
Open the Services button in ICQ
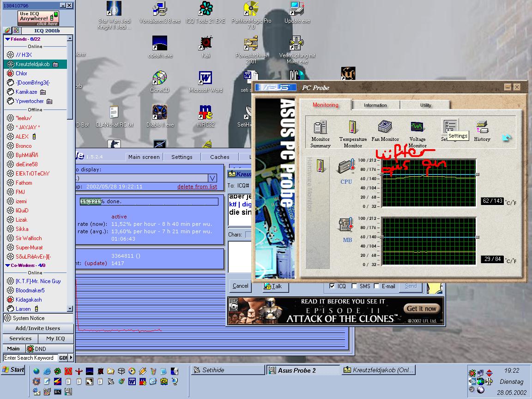pos(20,339)
